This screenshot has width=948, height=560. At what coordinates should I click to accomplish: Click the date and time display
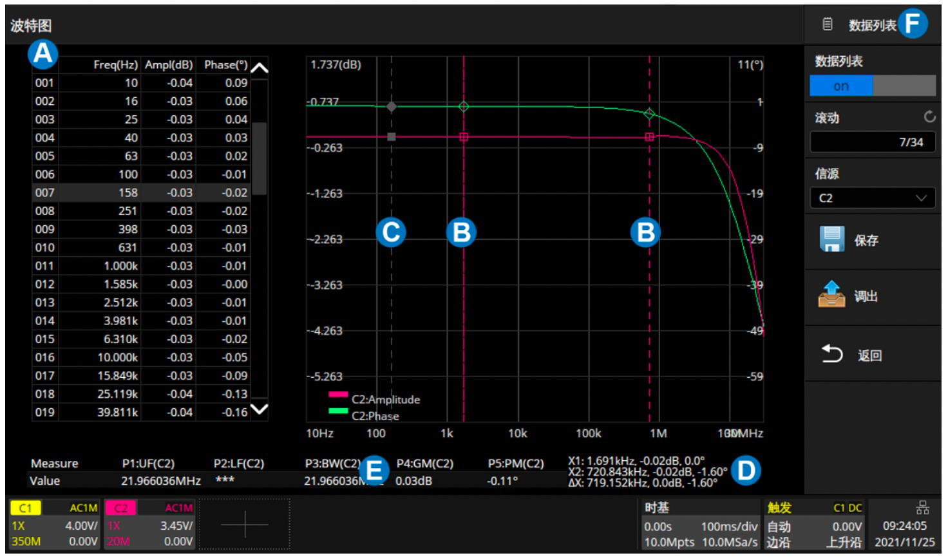click(904, 534)
